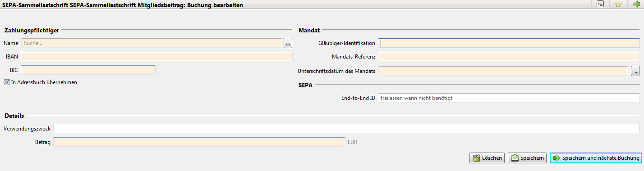644x171 pixels.
Task: Focus the End-to-End ID field
Action: [509, 98]
